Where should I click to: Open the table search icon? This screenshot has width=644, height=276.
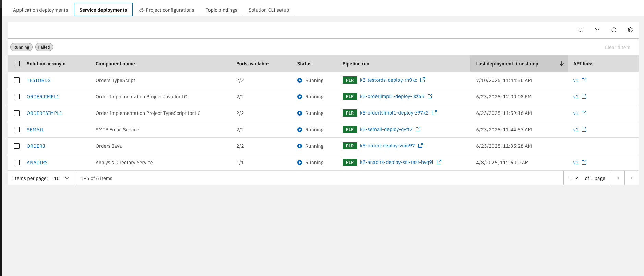pos(581,30)
